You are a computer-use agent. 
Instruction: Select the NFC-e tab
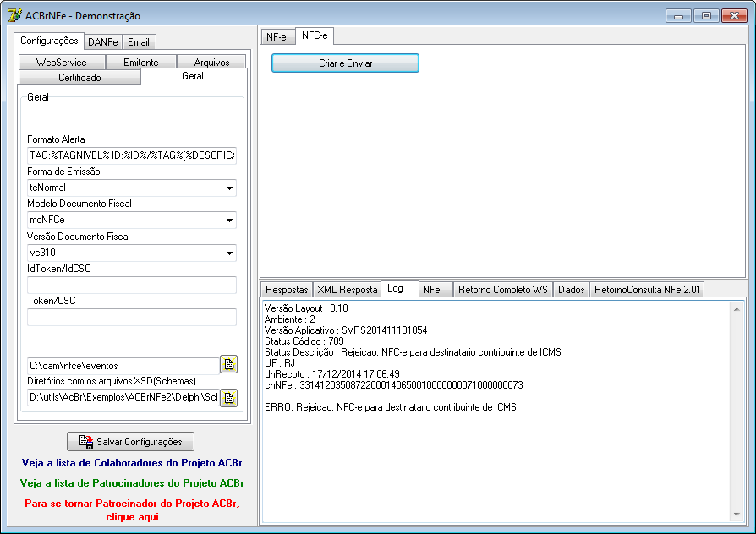coord(315,35)
